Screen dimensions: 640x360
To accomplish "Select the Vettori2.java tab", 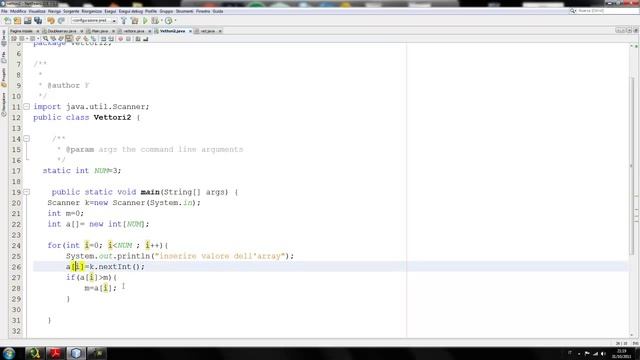I will [x=172, y=31].
